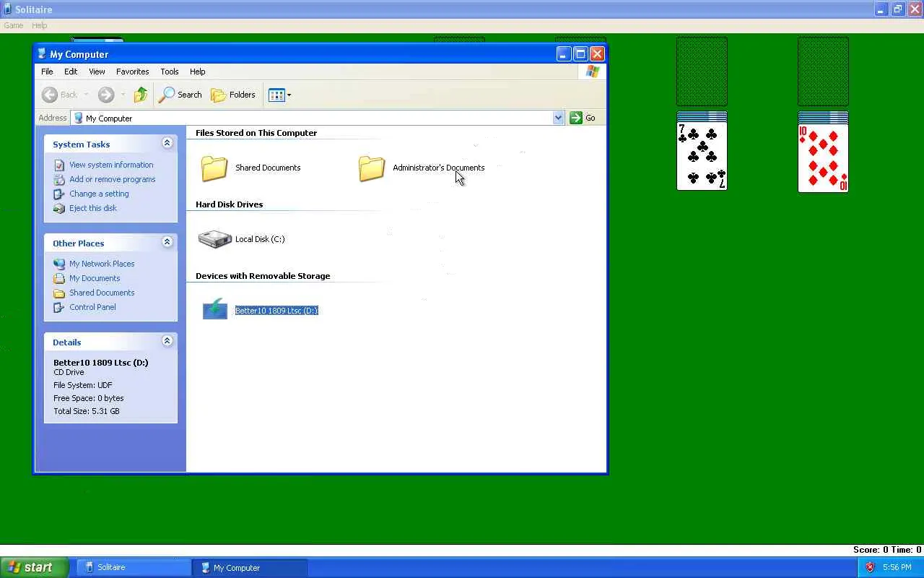Screen dimensions: 924x578
Task: Click the 7 of clubs card
Action: tap(702, 156)
